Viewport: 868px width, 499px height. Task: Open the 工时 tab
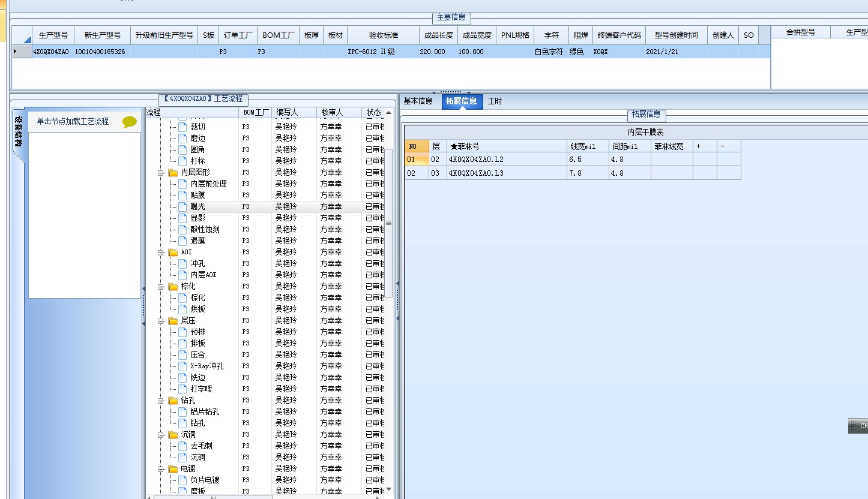point(495,101)
